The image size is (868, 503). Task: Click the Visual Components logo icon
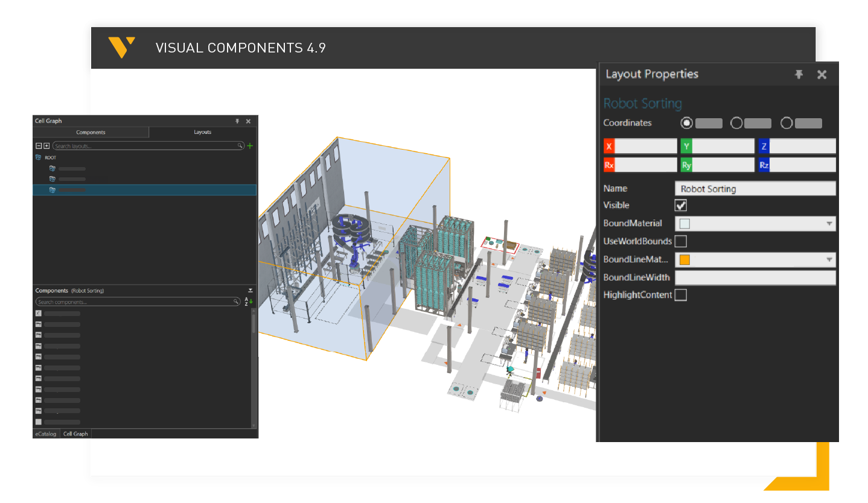(x=121, y=47)
